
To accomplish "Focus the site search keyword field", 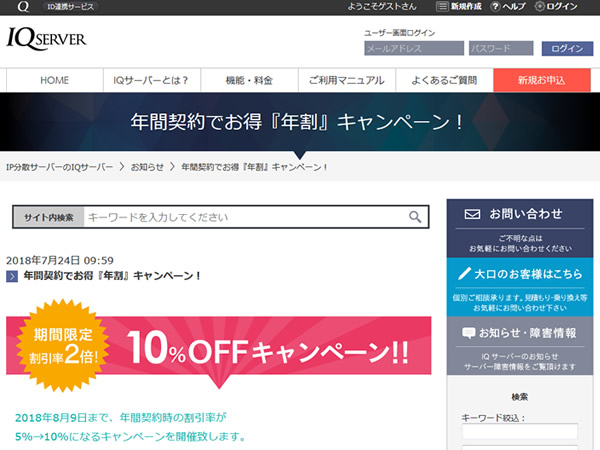I will [245, 217].
